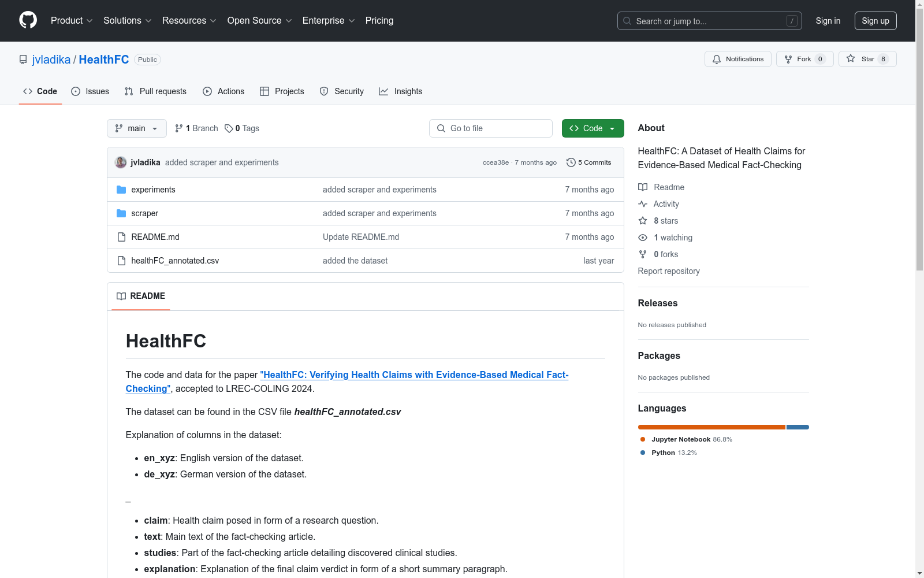Screen dimensions: 924x578
Task: Click the Notifications bell button
Action: [737, 59]
